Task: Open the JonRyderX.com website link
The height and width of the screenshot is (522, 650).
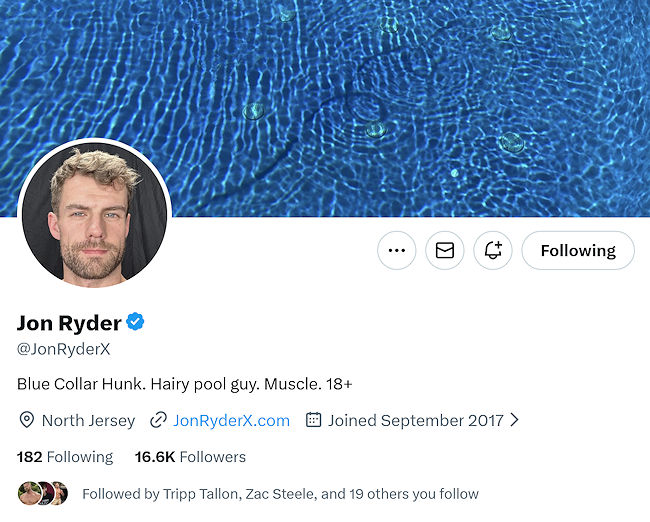Action: click(231, 420)
